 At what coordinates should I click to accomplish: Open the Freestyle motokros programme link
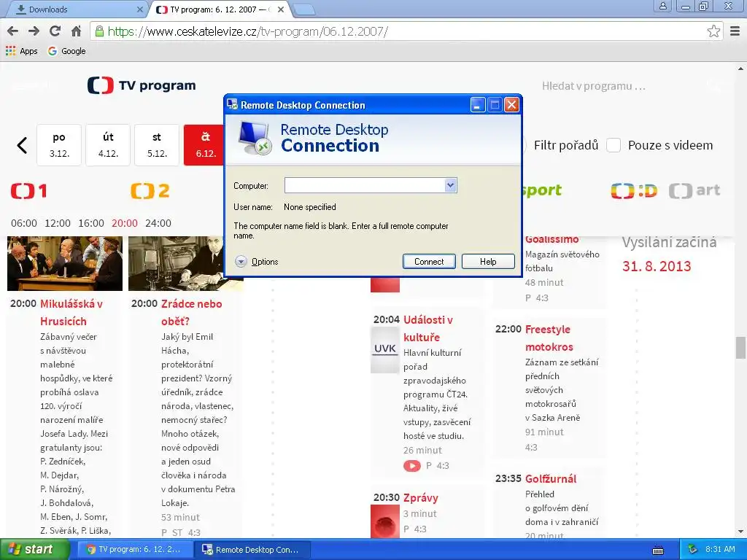pos(549,338)
